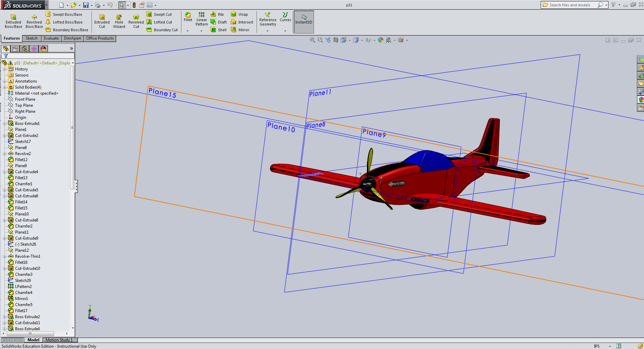This screenshot has height=349, width=644.
Task: Click the IPS unit system in status bar
Action: 596,346
